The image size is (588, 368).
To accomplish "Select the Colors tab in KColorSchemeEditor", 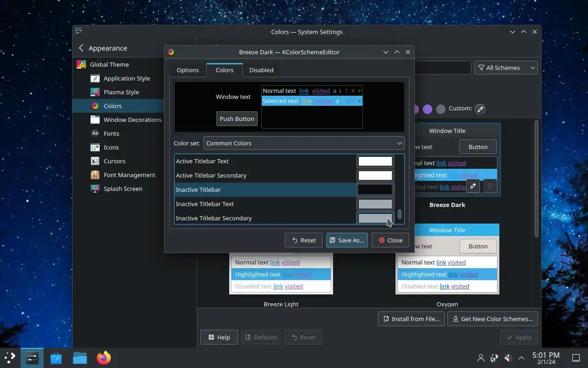I will click(x=225, y=70).
